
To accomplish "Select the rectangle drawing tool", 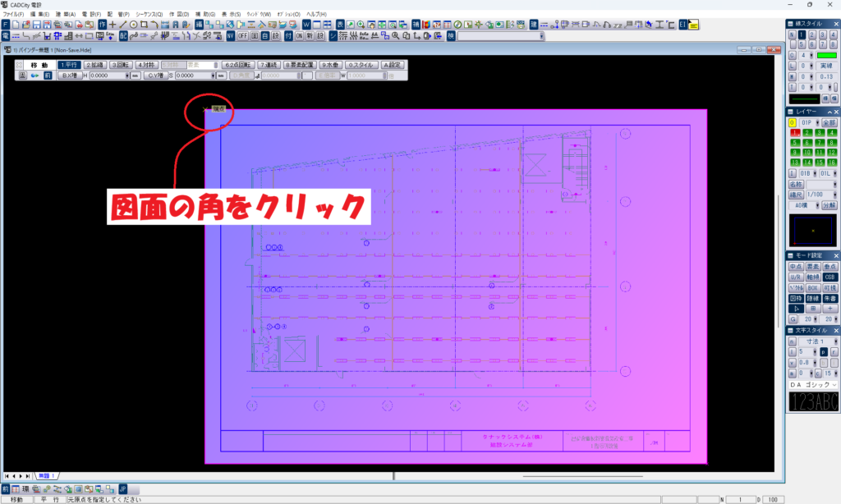I will [144, 25].
